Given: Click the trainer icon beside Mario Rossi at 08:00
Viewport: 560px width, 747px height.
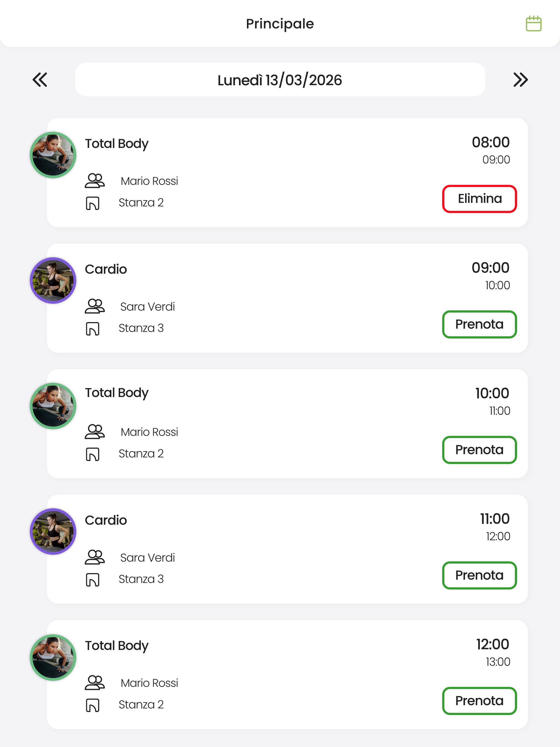Looking at the screenshot, I should pos(95,181).
